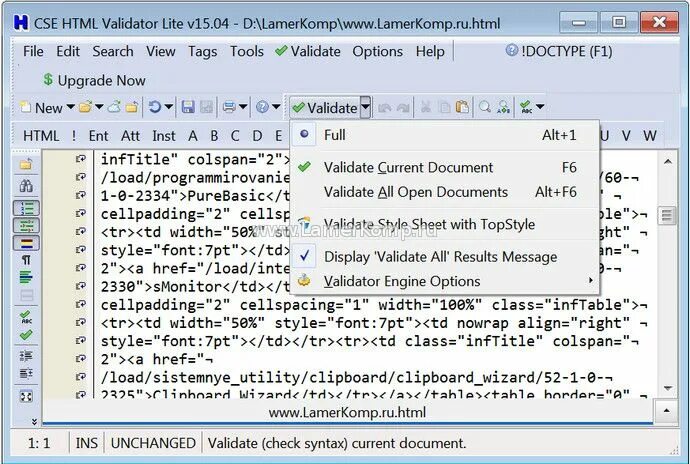The image size is (690, 464).
Task: Open the Help icon dropdown arrow
Action: pos(276,107)
